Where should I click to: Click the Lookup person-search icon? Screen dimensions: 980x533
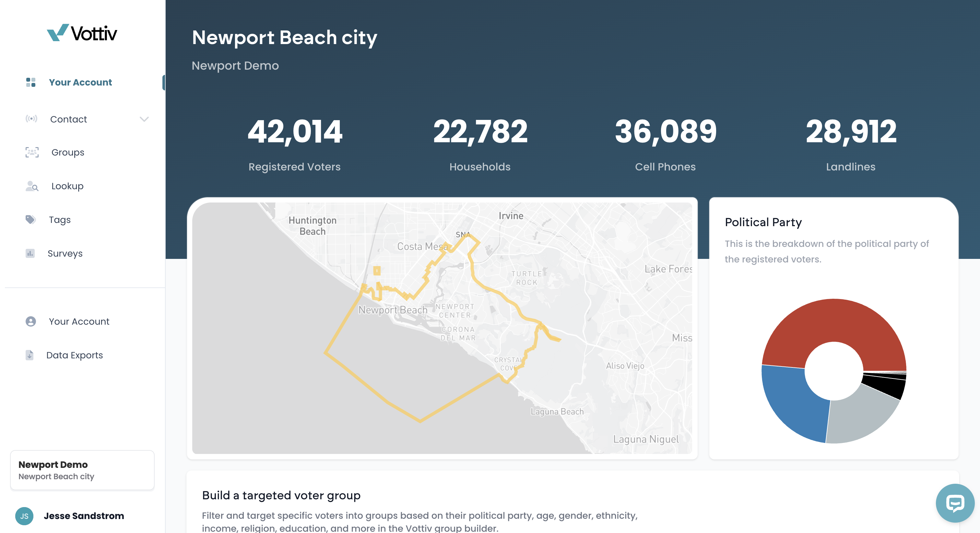[x=32, y=186]
